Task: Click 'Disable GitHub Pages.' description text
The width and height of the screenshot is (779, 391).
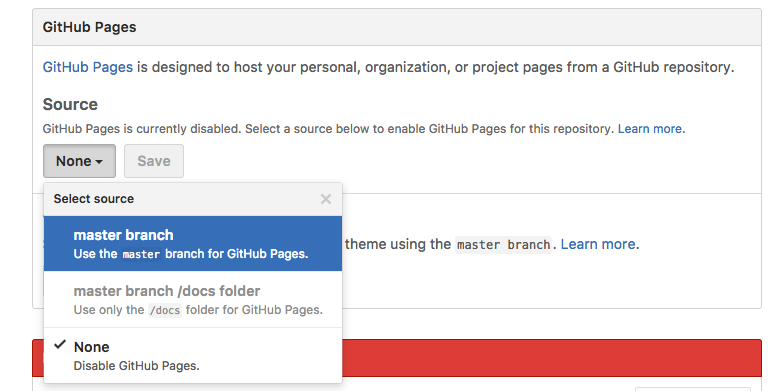Action: click(137, 366)
